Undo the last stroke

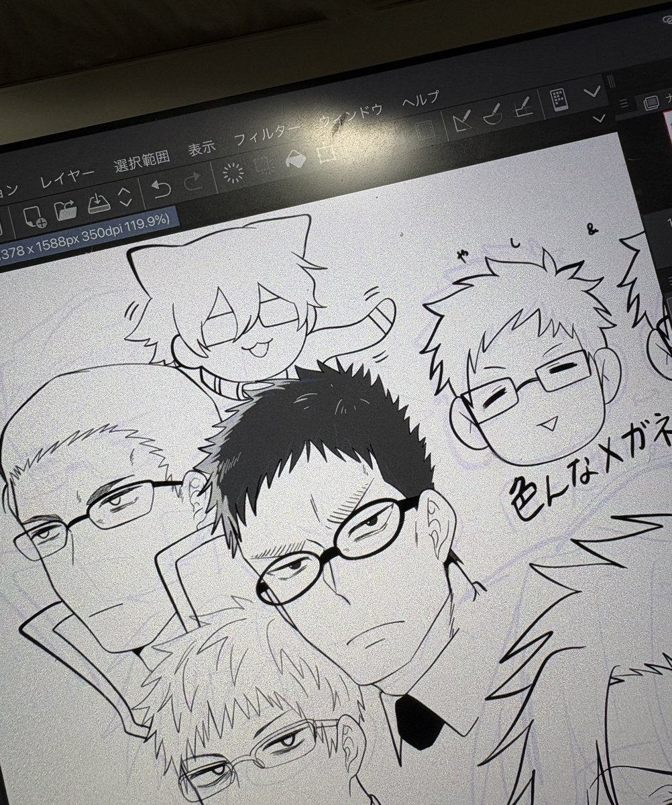[162, 189]
